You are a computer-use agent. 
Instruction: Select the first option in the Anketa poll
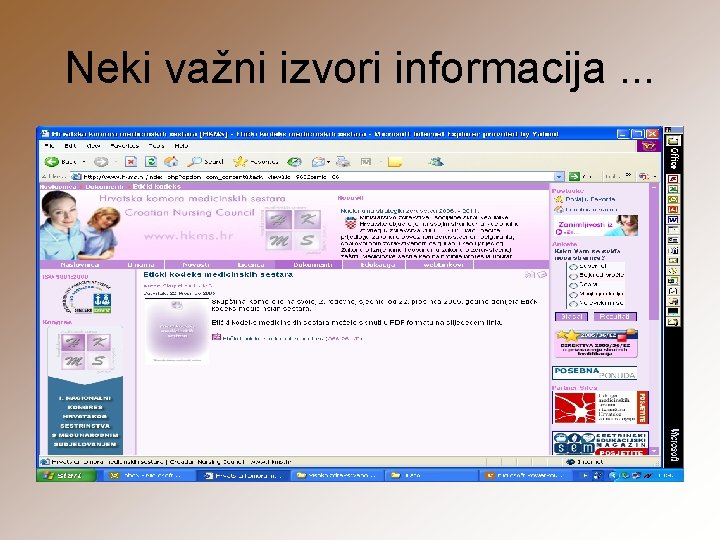point(573,267)
